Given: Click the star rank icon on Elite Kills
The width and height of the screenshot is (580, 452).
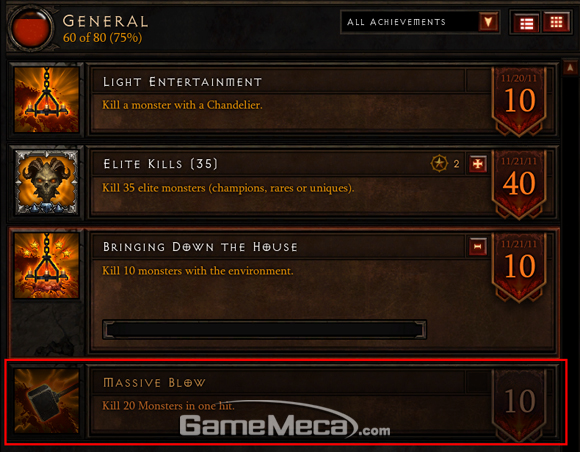Looking at the screenshot, I should 439,163.
